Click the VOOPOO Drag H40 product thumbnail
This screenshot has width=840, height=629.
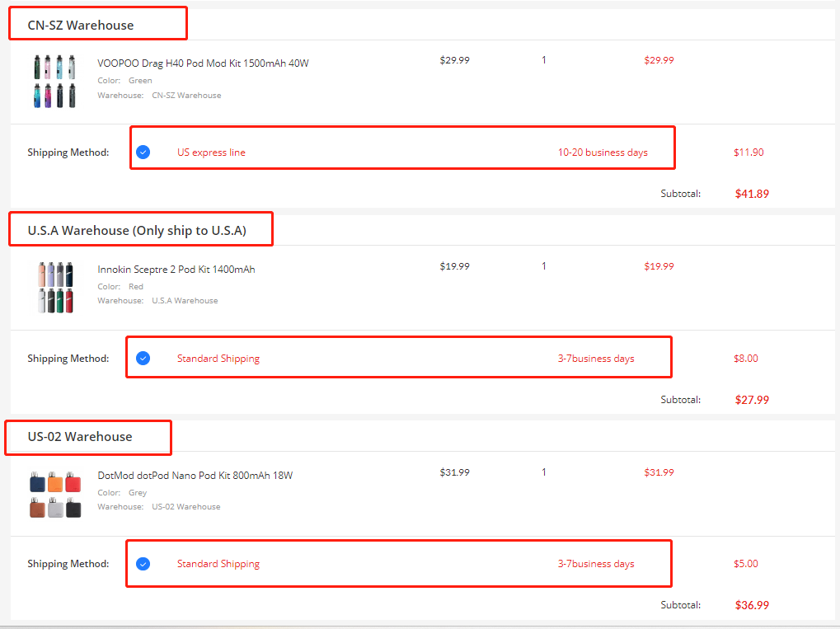(56, 81)
